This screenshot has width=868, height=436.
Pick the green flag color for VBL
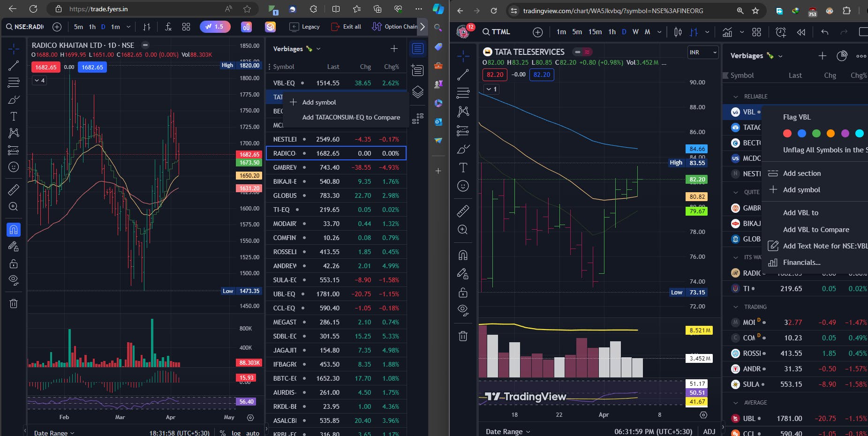tap(816, 134)
